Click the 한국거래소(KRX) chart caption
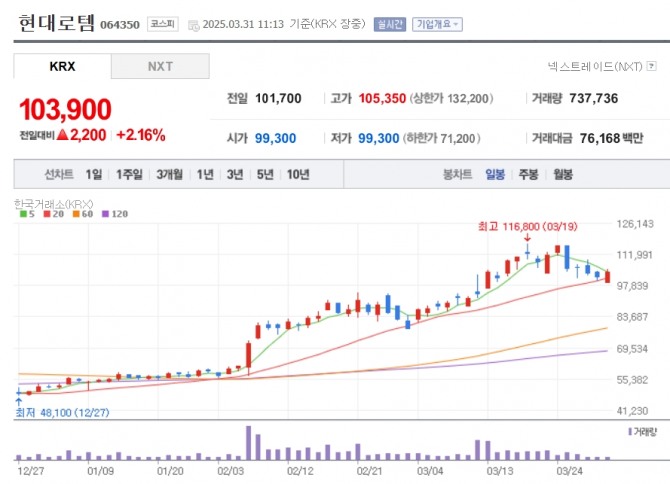 tap(53, 204)
